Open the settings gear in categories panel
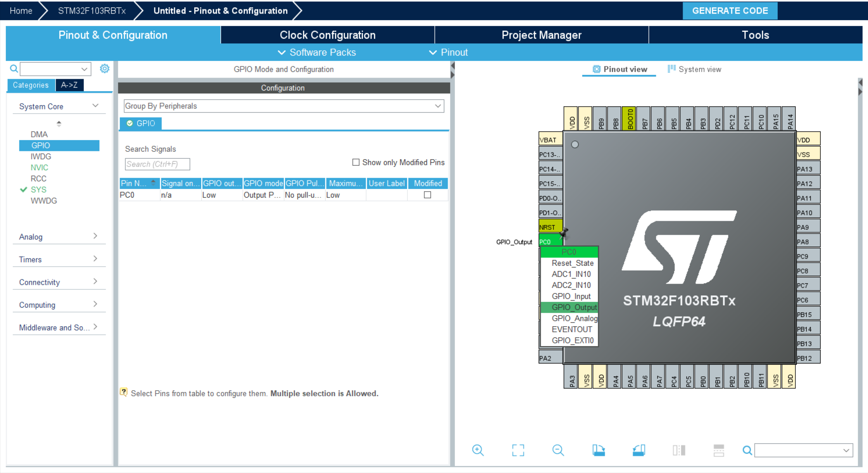This screenshot has height=473, width=868. (105, 69)
